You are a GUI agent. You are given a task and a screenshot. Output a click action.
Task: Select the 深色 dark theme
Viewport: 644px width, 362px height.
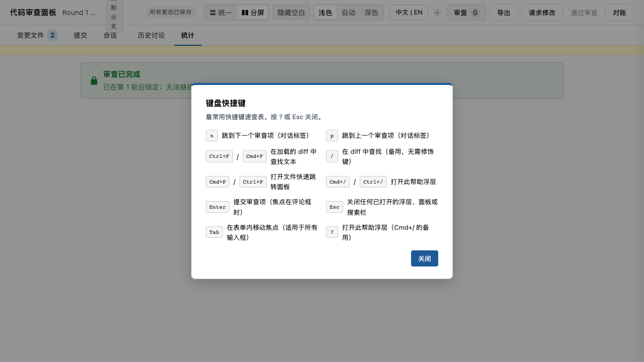pyautogui.click(x=371, y=13)
